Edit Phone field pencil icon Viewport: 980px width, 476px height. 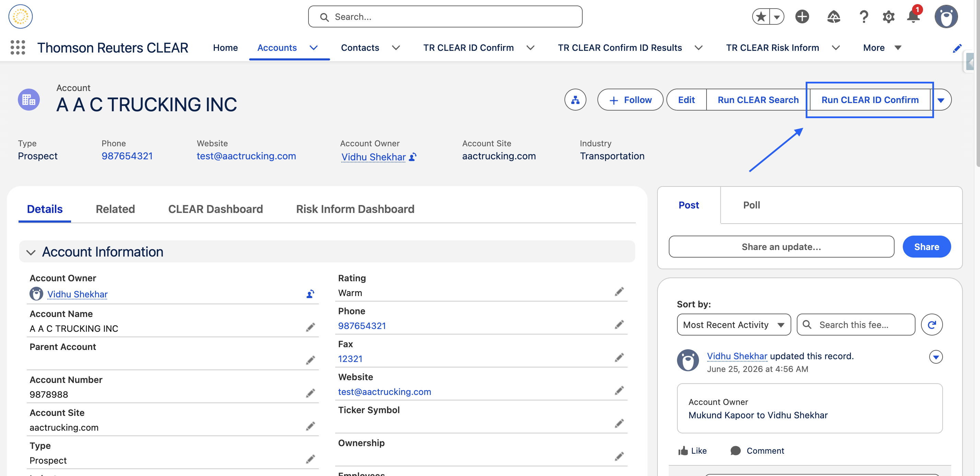pyautogui.click(x=619, y=325)
